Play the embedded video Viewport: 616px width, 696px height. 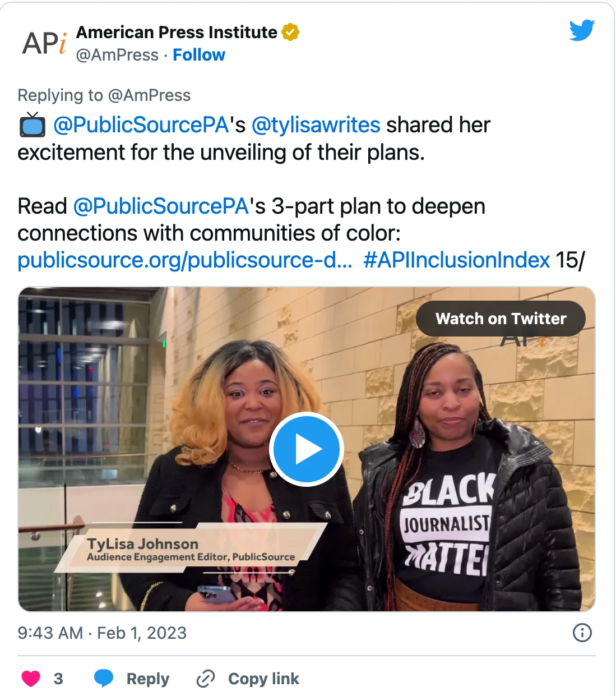307,449
